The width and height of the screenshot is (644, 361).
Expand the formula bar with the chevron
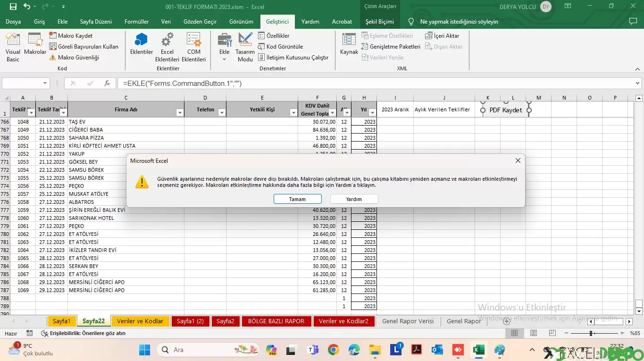638,83
